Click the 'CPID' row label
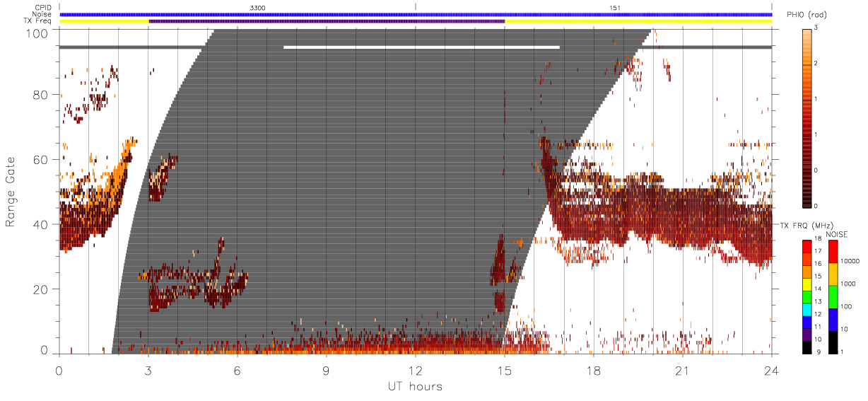This screenshot has width=868, height=401. (x=42, y=6)
